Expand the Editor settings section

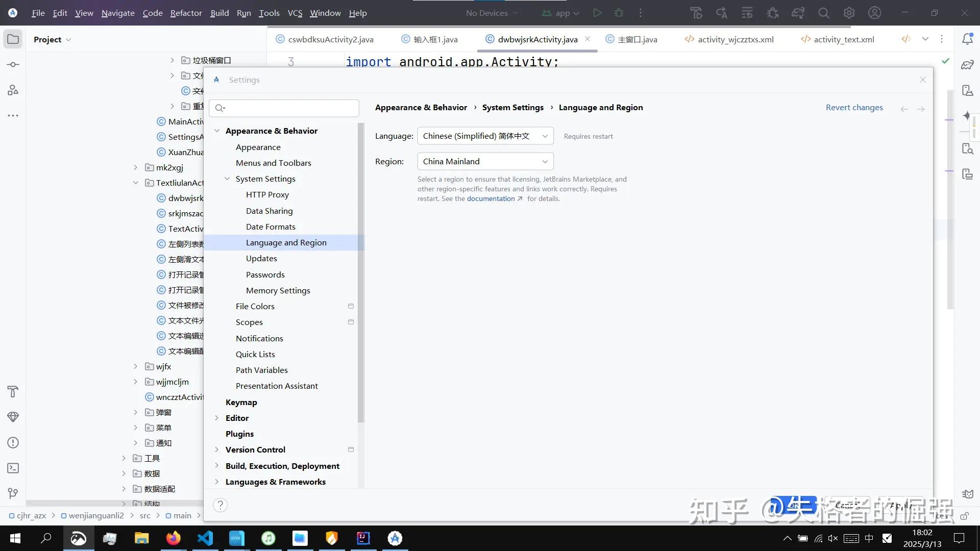point(216,418)
